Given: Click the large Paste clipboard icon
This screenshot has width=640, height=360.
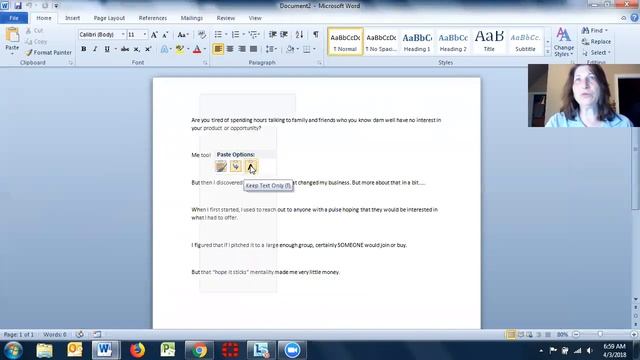Looking at the screenshot, I should tap(12, 36).
